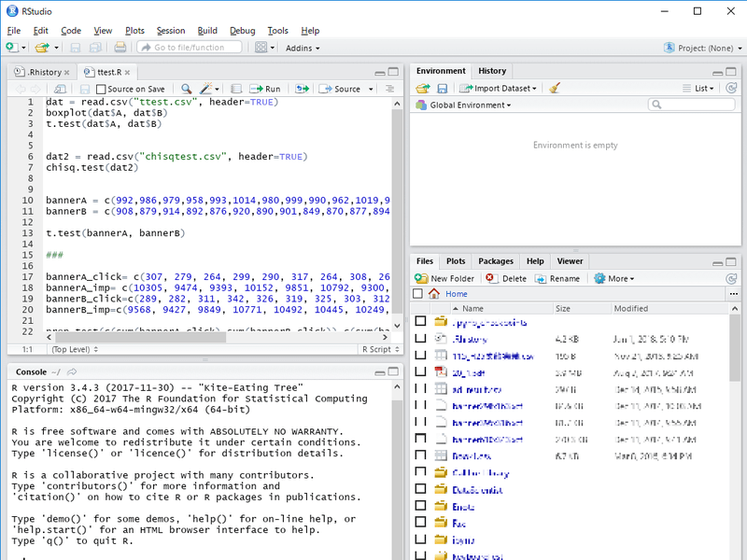Click the find/replace magnifier icon in the editor

click(187, 89)
